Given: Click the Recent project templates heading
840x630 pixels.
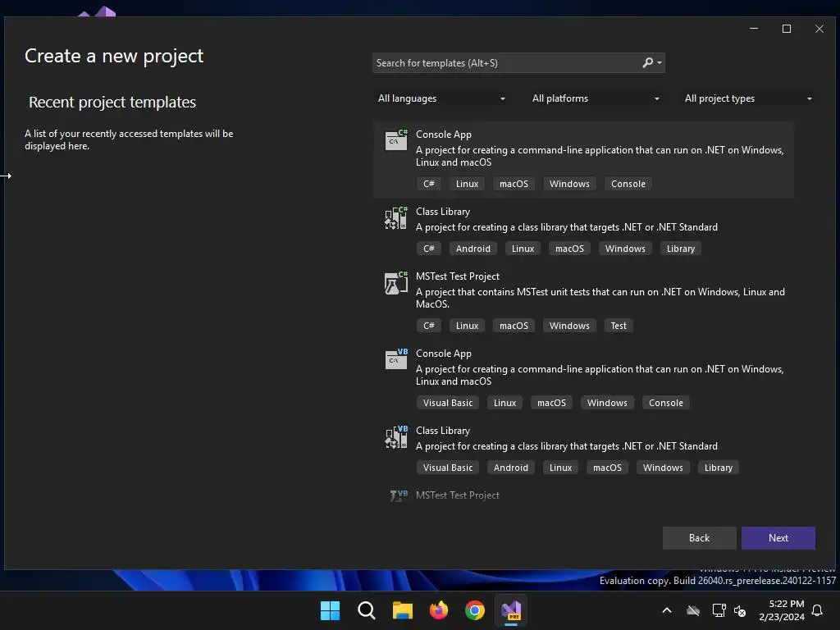Looking at the screenshot, I should coord(112,103).
